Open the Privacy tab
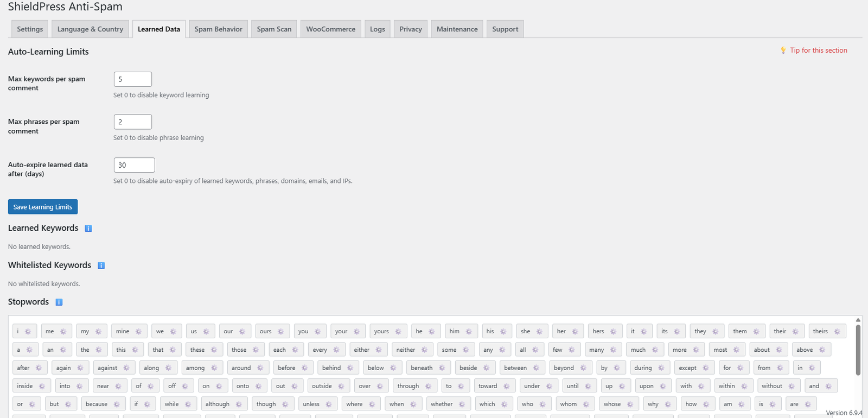This screenshot has width=868, height=418. coord(411,29)
